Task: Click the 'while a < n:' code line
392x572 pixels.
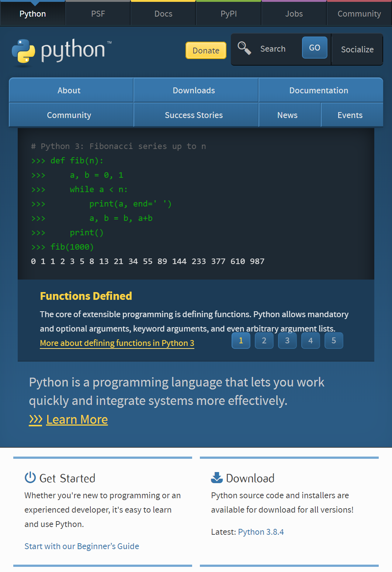Action: pos(79,190)
